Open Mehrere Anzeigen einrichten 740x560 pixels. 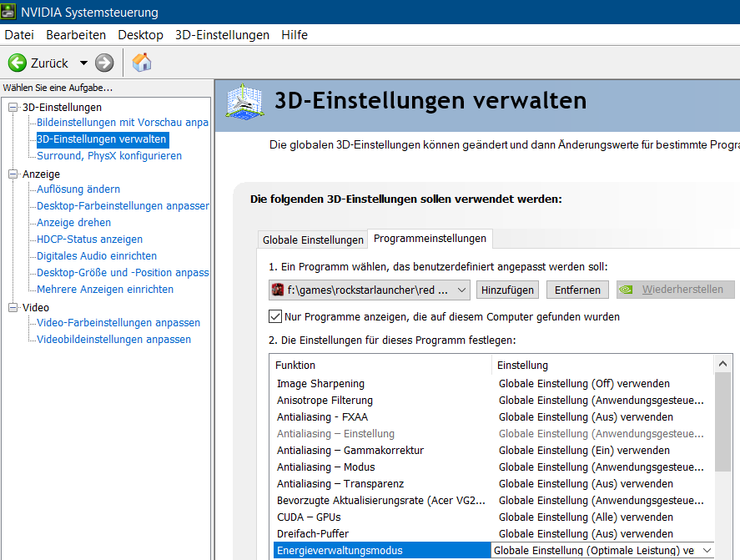(x=105, y=289)
